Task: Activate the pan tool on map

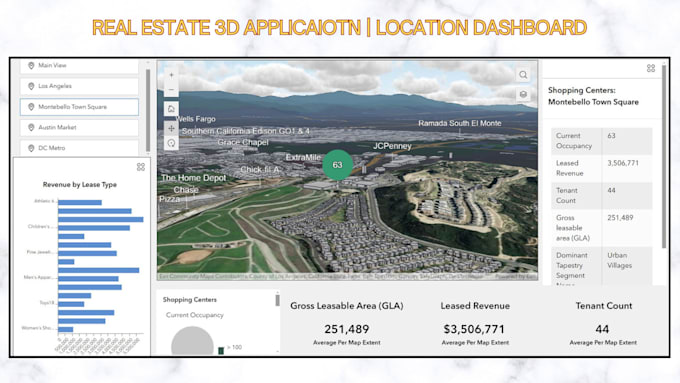Action: click(x=171, y=128)
